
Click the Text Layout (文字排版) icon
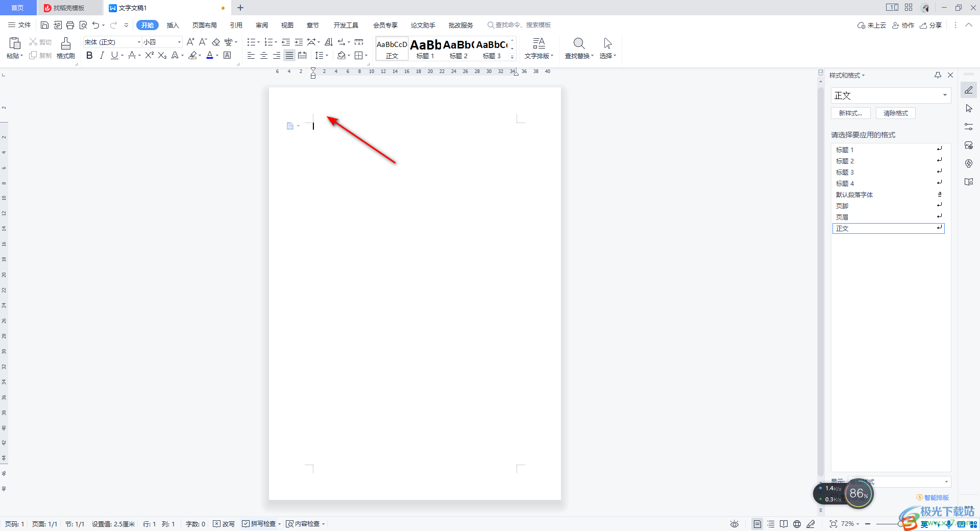pyautogui.click(x=539, y=43)
